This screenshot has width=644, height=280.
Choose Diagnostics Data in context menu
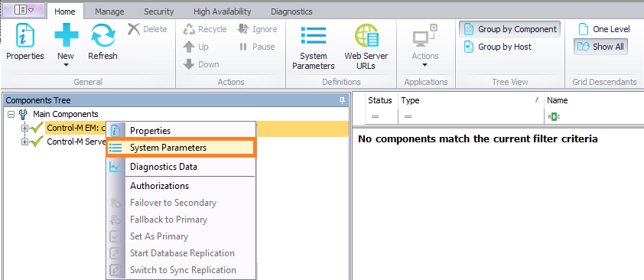point(181,167)
